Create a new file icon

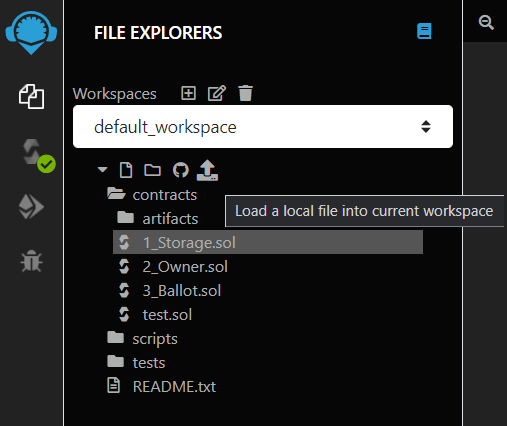[126, 170]
